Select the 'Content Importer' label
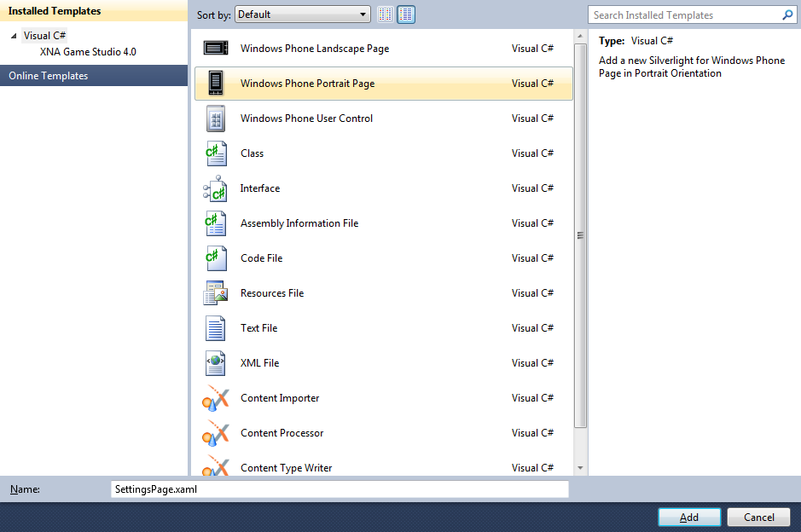 (280, 398)
